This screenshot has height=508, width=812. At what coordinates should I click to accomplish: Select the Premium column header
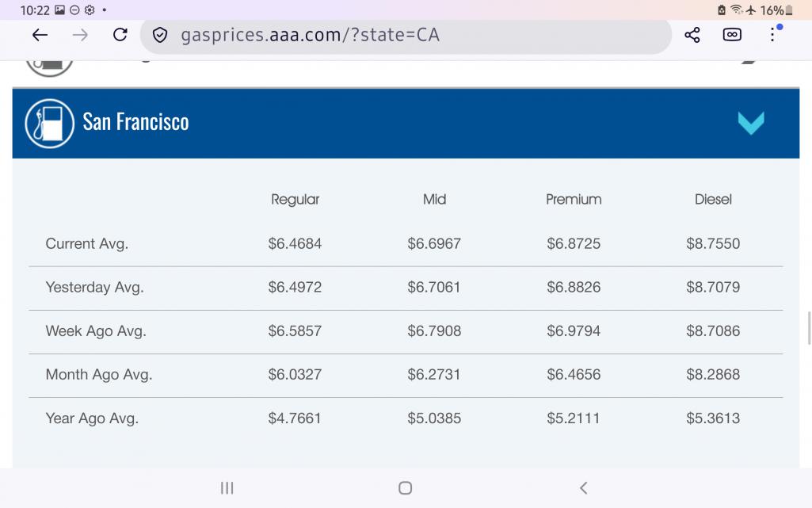tap(574, 200)
